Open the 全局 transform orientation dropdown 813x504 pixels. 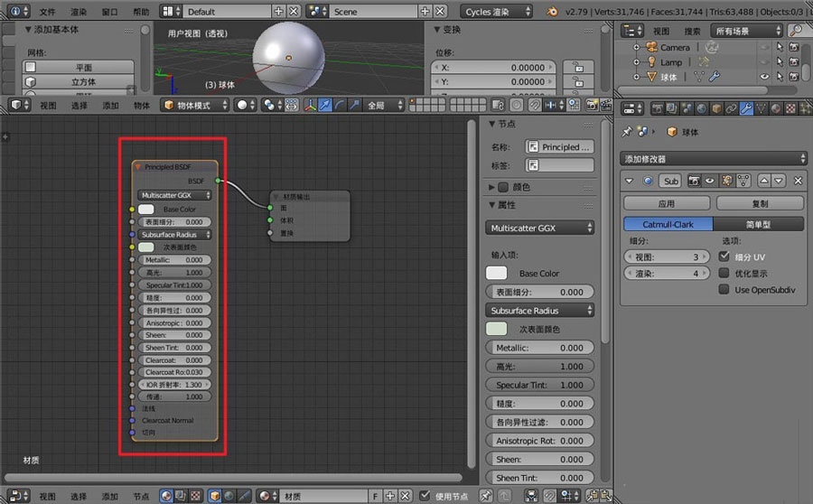[x=384, y=106]
